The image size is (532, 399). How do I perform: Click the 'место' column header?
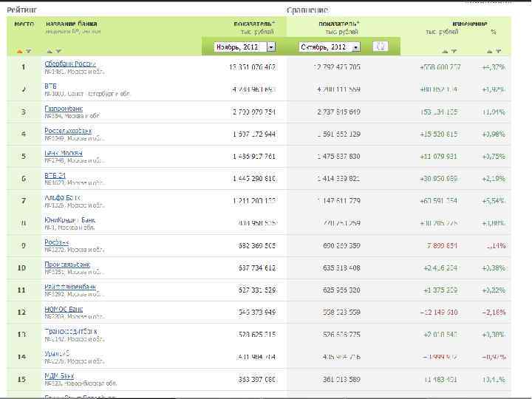coord(24,24)
